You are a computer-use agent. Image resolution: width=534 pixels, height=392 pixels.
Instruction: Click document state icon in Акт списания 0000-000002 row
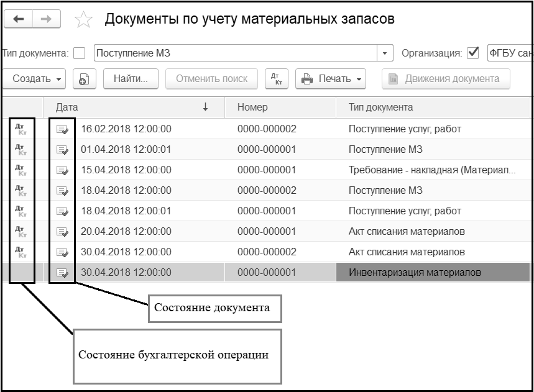pos(62,252)
